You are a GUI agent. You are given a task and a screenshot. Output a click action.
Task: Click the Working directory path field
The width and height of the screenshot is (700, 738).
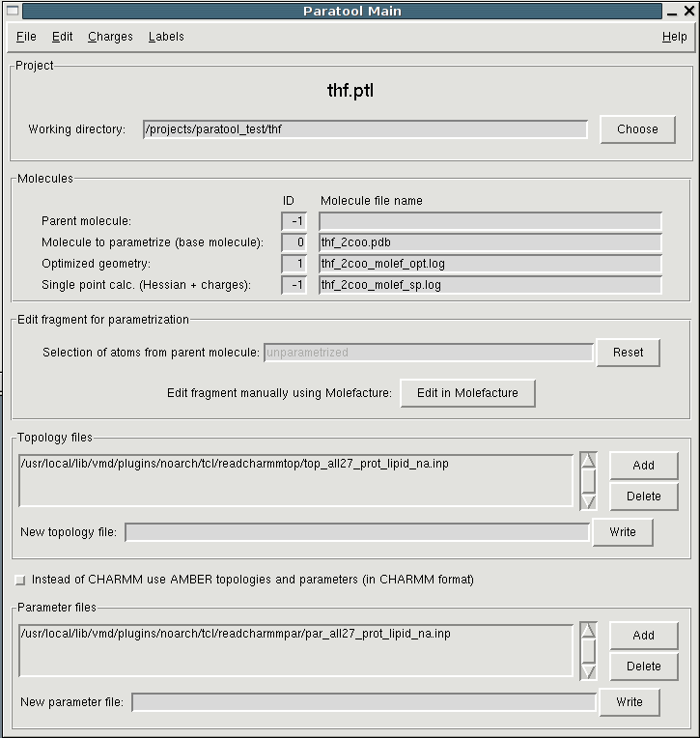pyautogui.click(x=365, y=129)
